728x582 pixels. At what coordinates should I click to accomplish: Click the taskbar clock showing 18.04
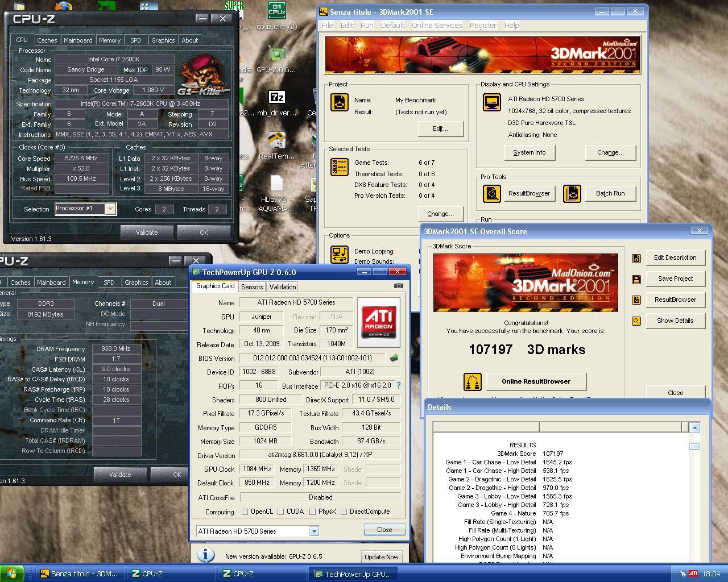[x=711, y=574]
